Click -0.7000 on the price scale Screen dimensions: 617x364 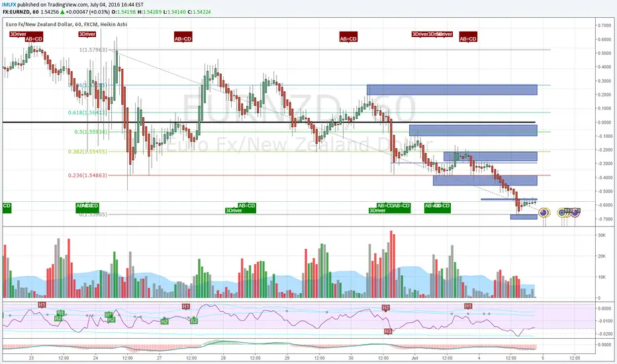tap(603, 219)
